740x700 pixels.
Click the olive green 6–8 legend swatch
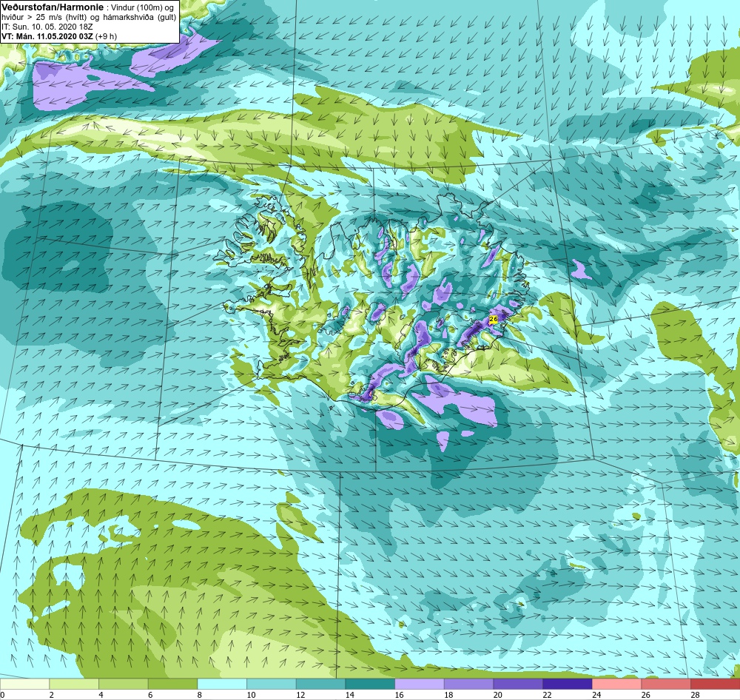[172, 684]
